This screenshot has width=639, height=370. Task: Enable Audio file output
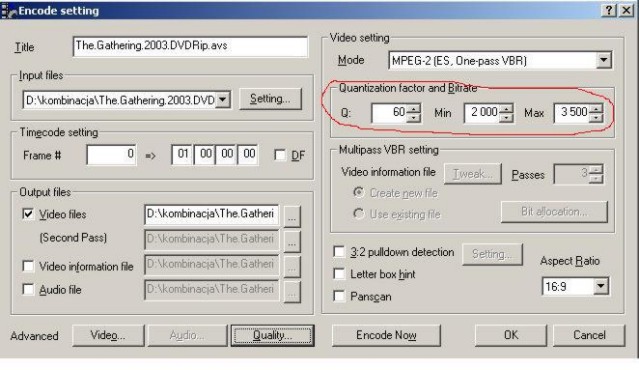click(28, 289)
